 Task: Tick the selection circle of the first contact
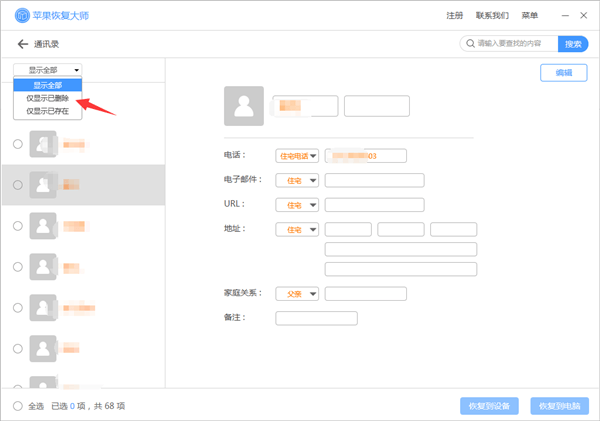click(x=17, y=145)
